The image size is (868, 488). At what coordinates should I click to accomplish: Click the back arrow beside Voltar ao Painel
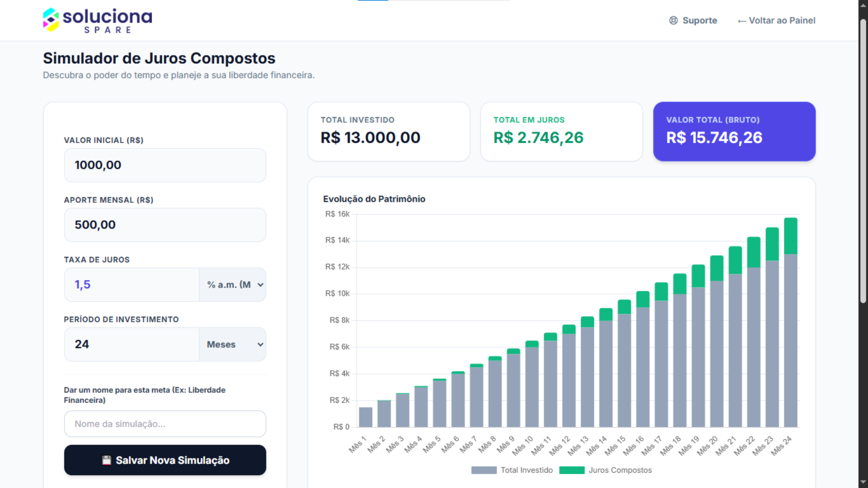click(741, 21)
